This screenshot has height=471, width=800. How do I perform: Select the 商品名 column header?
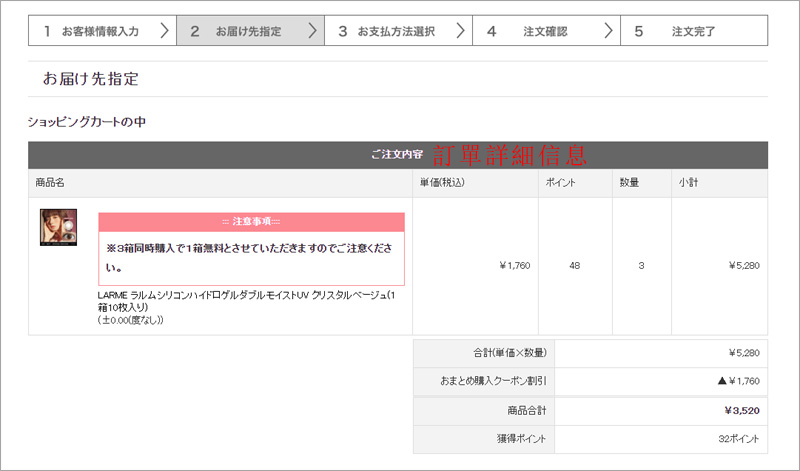click(50, 184)
